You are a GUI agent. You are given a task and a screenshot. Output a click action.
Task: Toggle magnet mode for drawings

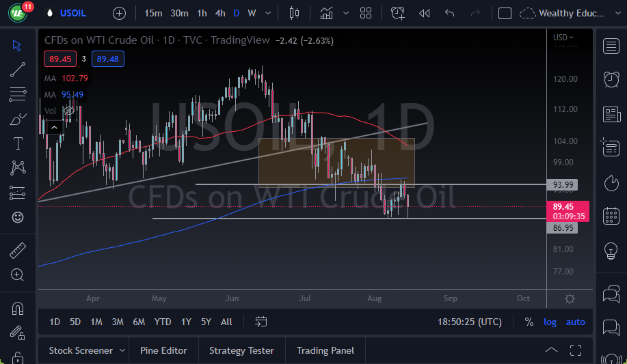18,309
